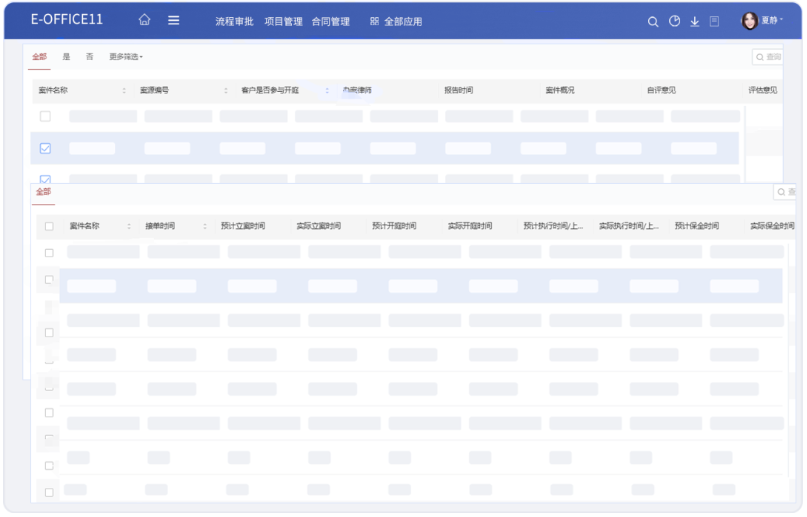This screenshot has width=807, height=517.
Task: Select the 是 filter tab
Action: click(67, 57)
